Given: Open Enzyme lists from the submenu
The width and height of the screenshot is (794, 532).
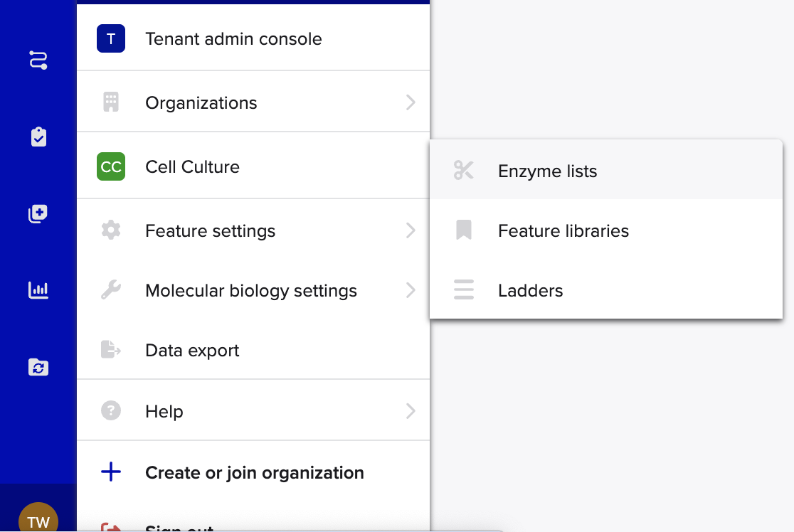Looking at the screenshot, I should (547, 171).
